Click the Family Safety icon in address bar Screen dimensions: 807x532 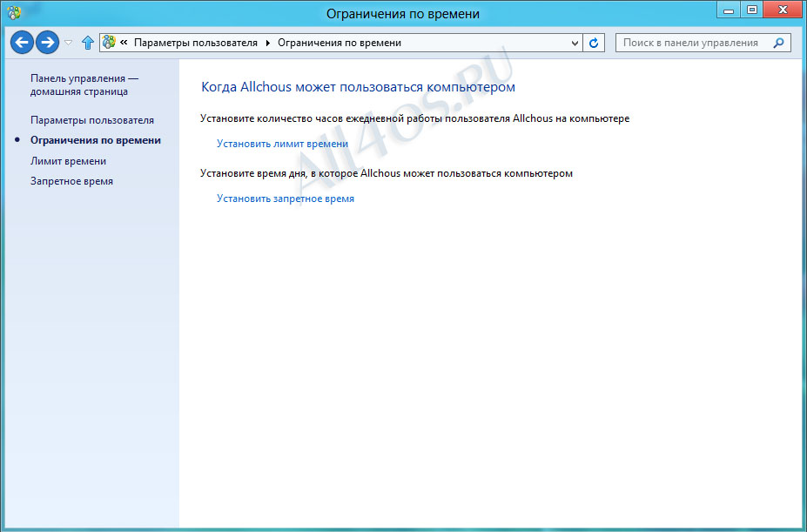point(109,43)
